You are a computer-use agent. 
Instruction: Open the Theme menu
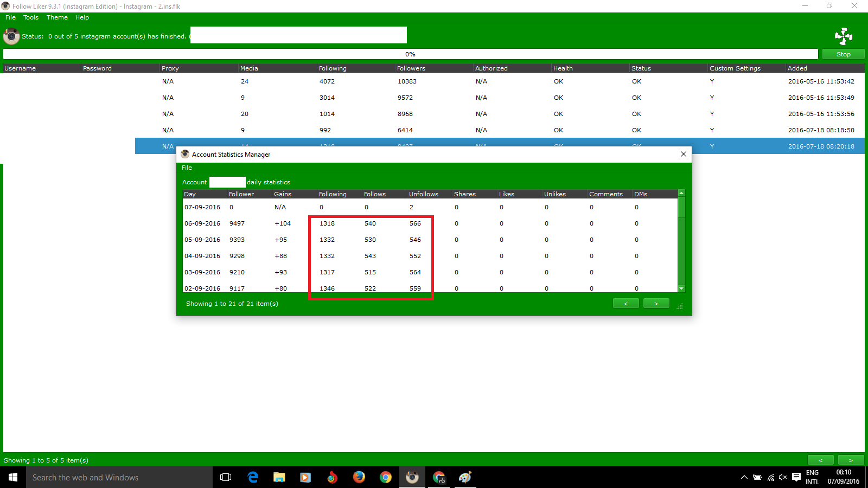pyautogui.click(x=57, y=17)
